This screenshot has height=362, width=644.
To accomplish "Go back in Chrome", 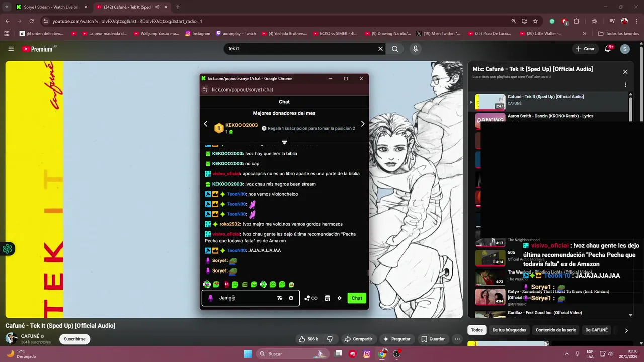I will 7,21.
